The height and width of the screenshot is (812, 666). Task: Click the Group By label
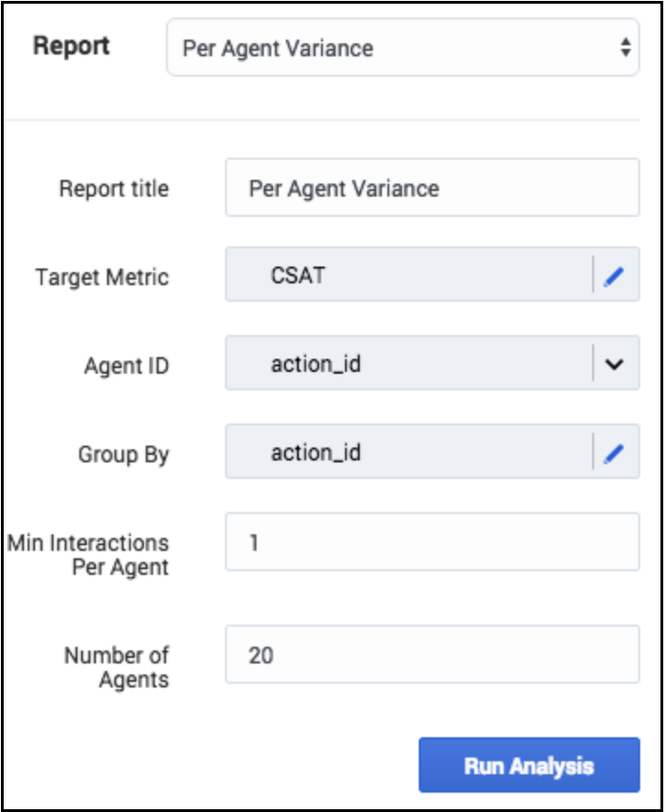(x=123, y=455)
